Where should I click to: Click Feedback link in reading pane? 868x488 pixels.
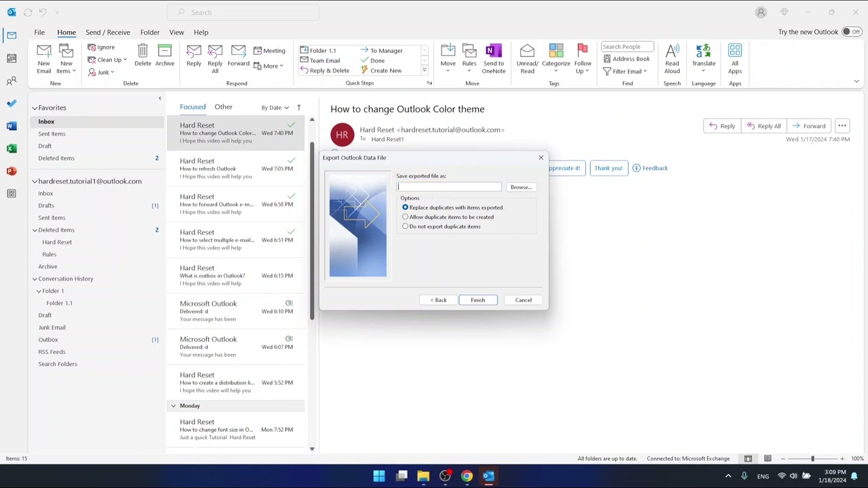650,168
